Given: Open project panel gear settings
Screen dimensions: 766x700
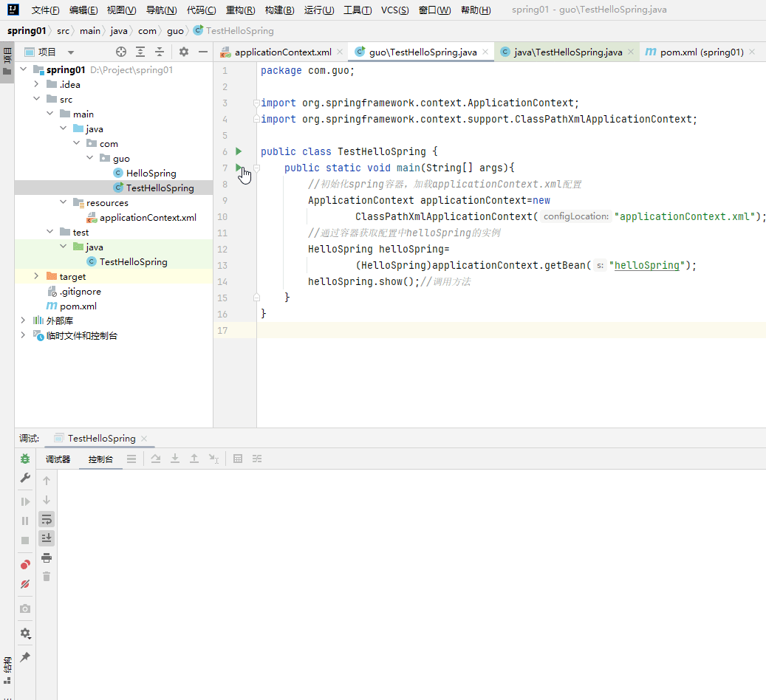Looking at the screenshot, I should pos(184,52).
